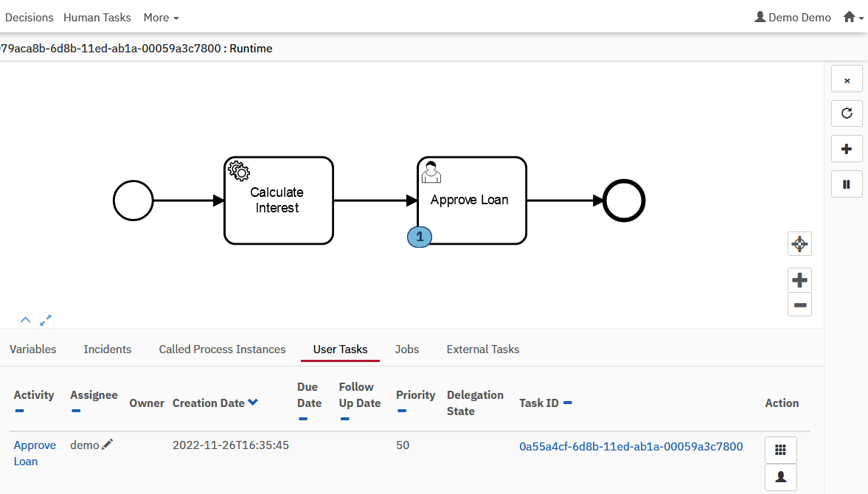
Task: Switch to the Incidents tab
Action: [108, 349]
